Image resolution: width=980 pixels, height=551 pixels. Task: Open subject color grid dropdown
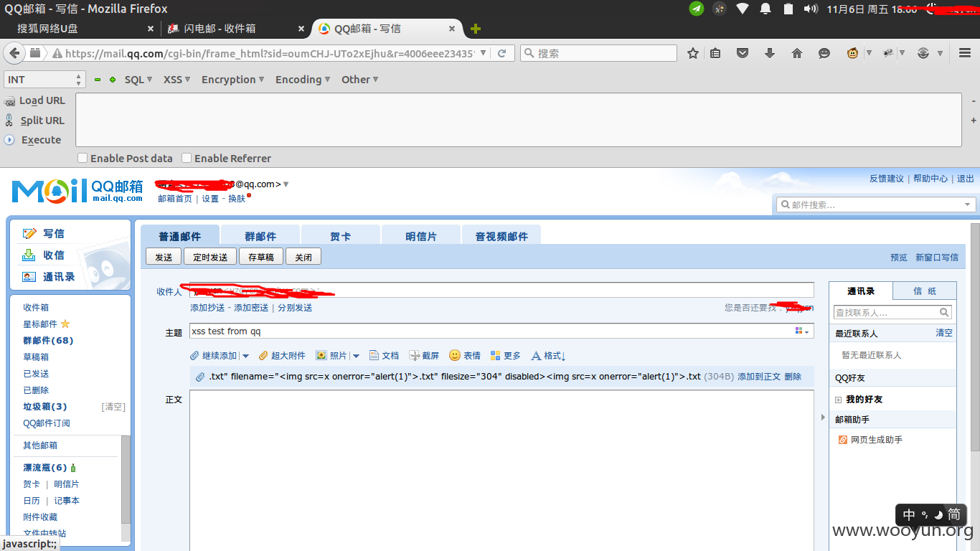(802, 331)
